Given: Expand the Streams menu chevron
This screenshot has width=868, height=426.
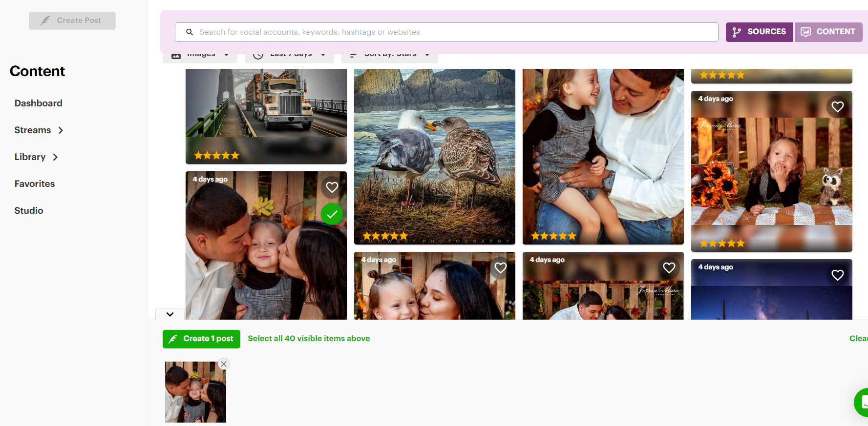Looking at the screenshot, I should 61,130.
